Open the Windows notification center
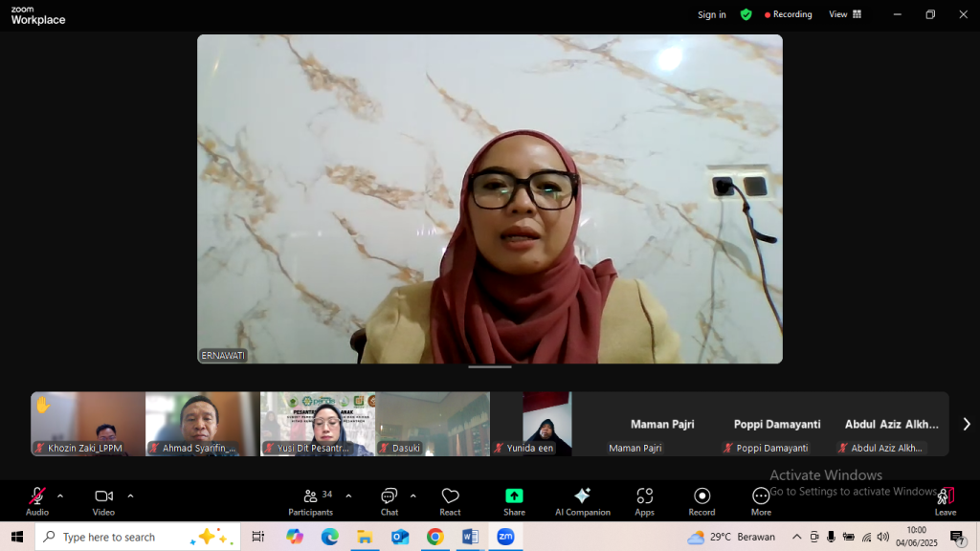Image resolution: width=980 pixels, height=551 pixels. click(956, 537)
